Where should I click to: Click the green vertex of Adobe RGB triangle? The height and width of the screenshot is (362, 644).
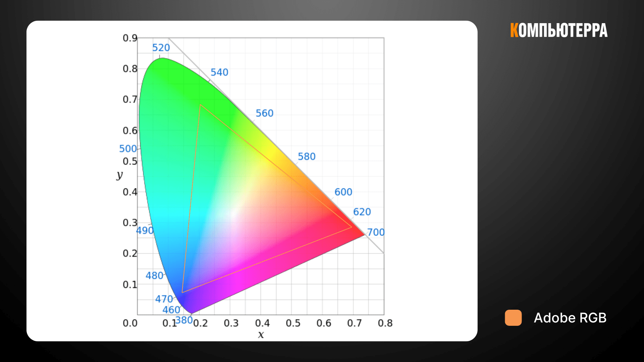(x=200, y=105)
